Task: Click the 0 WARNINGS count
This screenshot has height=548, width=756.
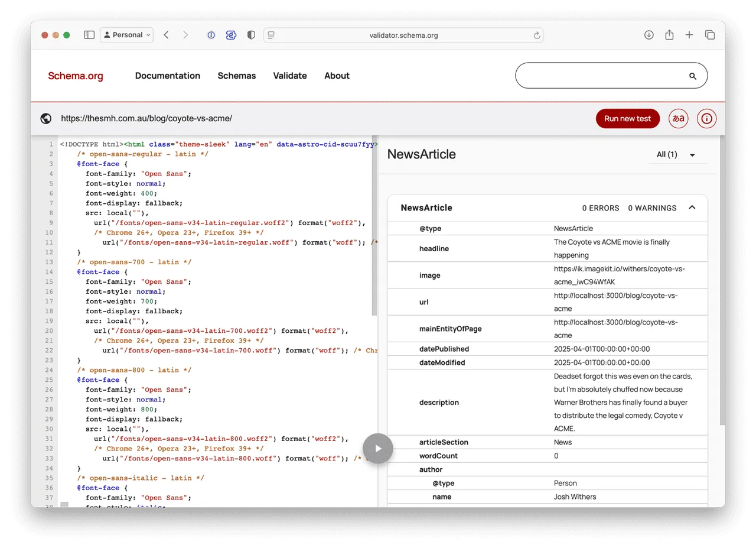Action: (x=652, y=208)
